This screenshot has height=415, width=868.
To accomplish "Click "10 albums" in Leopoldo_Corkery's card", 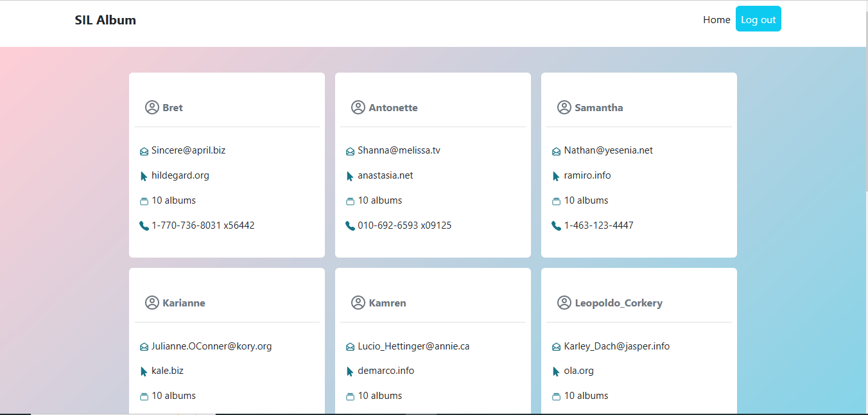I will click(586, 396).
